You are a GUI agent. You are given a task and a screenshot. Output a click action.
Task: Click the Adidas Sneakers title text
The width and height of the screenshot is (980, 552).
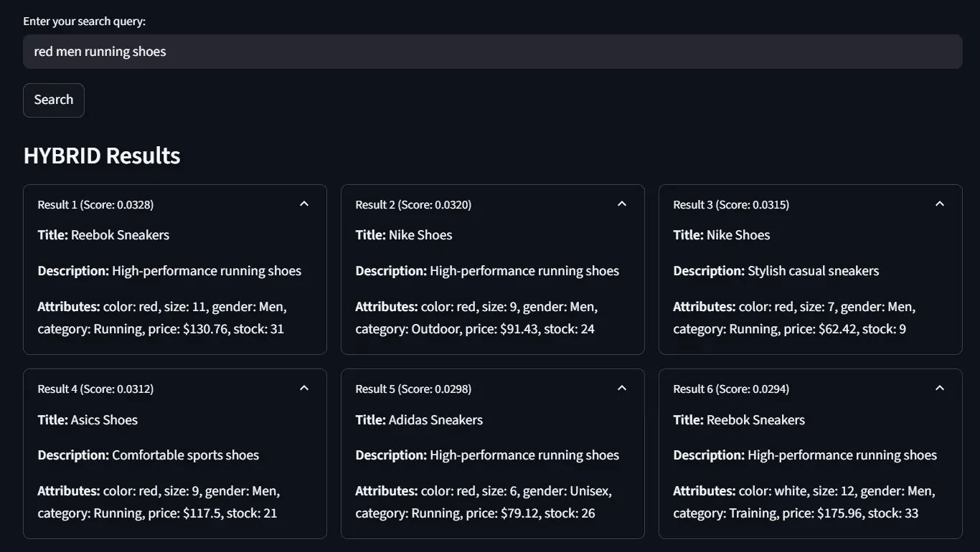click(435, 420)
